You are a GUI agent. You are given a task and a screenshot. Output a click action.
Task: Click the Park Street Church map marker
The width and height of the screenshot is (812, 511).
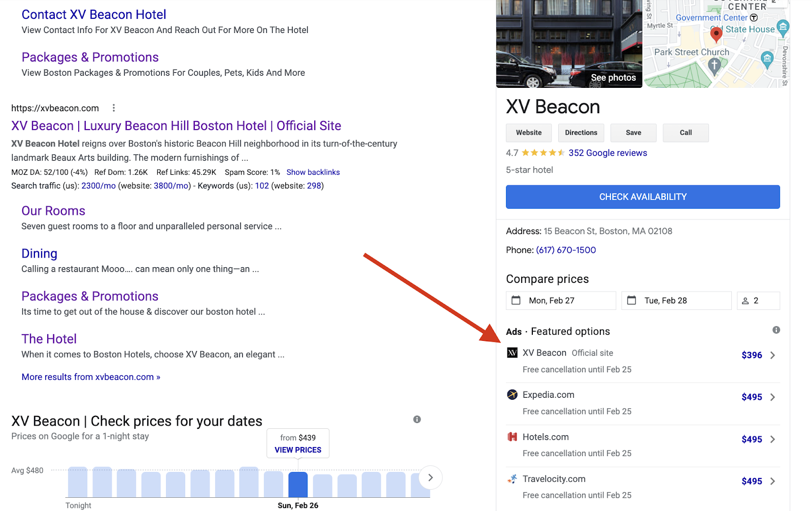coord(715,67)
